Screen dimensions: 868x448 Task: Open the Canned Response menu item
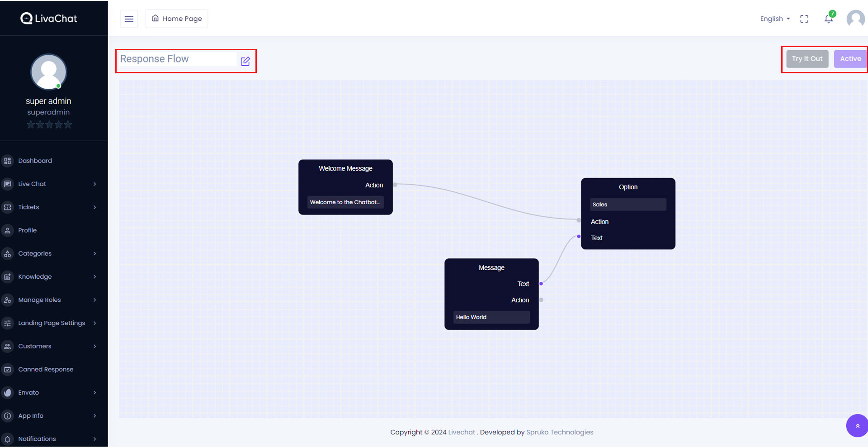coord(46,369)
